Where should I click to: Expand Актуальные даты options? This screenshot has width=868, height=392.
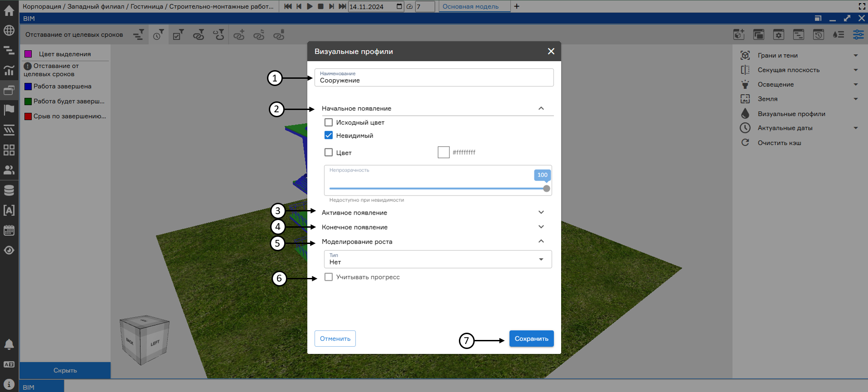[x=856, y=128]
